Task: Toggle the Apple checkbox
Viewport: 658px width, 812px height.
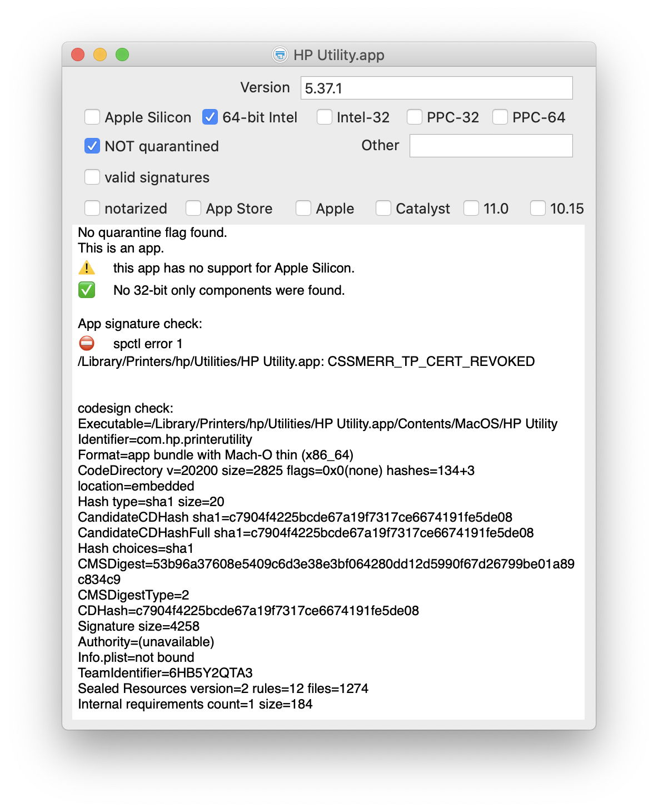Action: coord(303,208)
